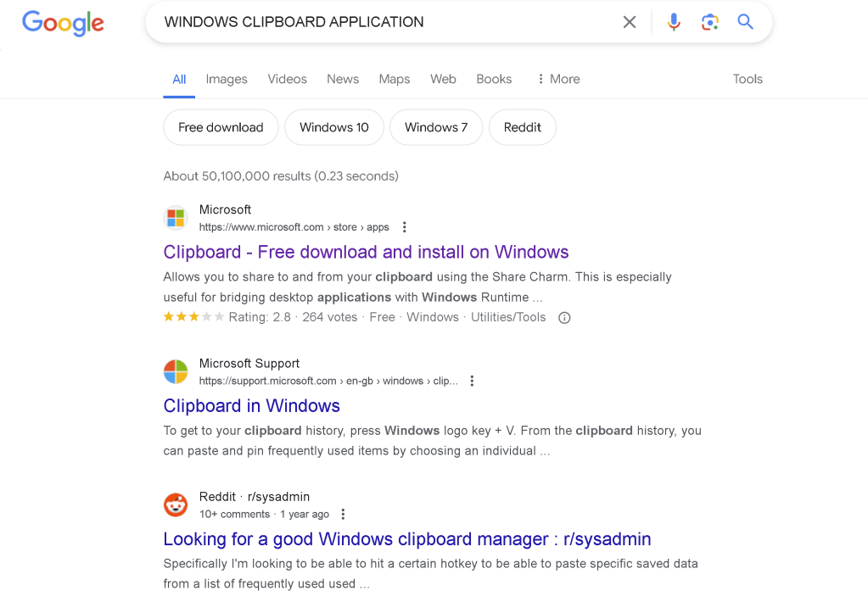
Task: Click the 264 votes text
Action: coord(329,317)
